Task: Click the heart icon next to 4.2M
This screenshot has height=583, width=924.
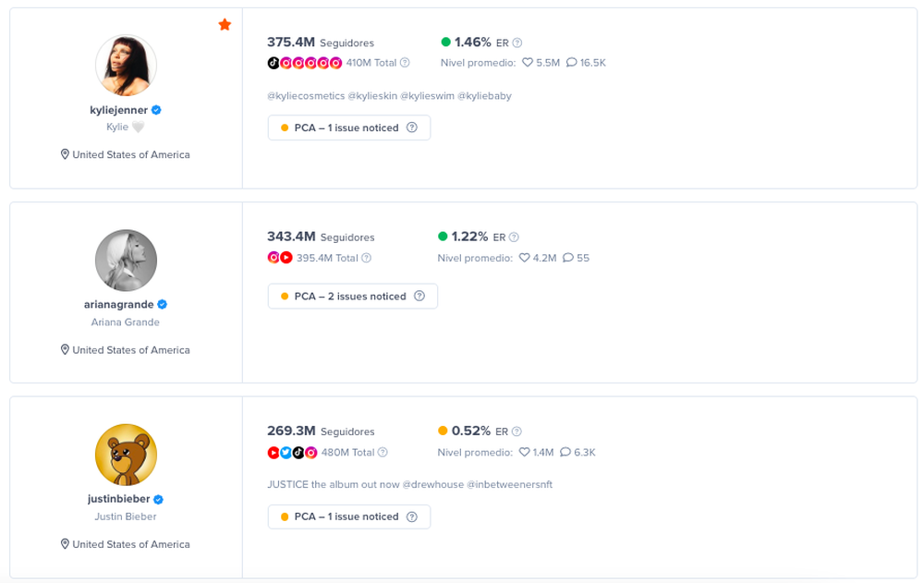Action: [x=524, y=258]
